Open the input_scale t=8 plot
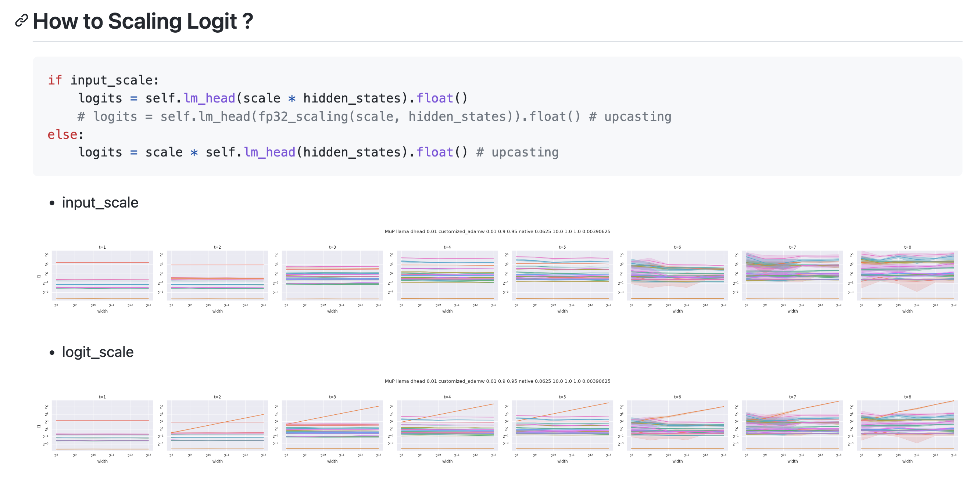This screenshot has height=479, width=980. [907, 275]
